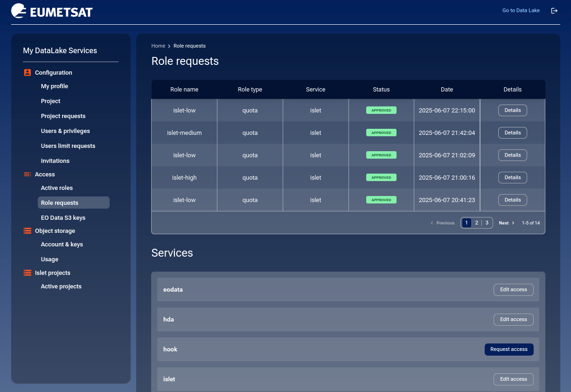View Details for 20:41:23 request
Image resolution: width=571 pixels, height=392 pixels.
[x=513, y=200]
